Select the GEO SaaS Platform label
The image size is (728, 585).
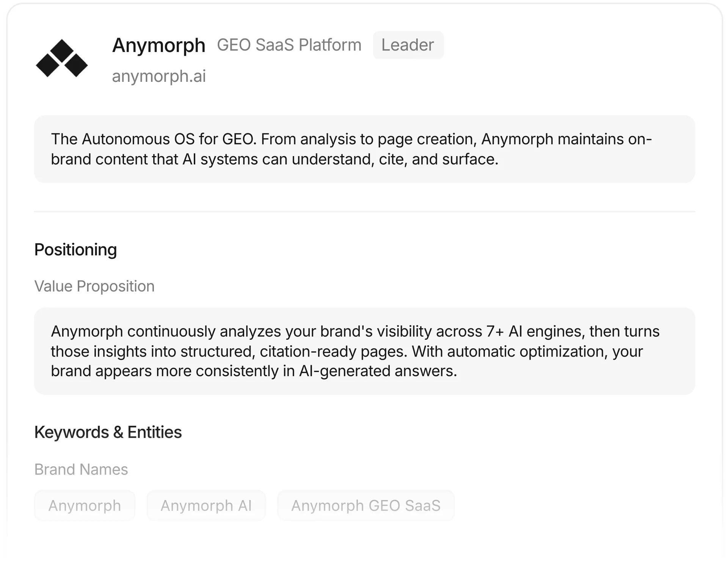coord(289,45)
